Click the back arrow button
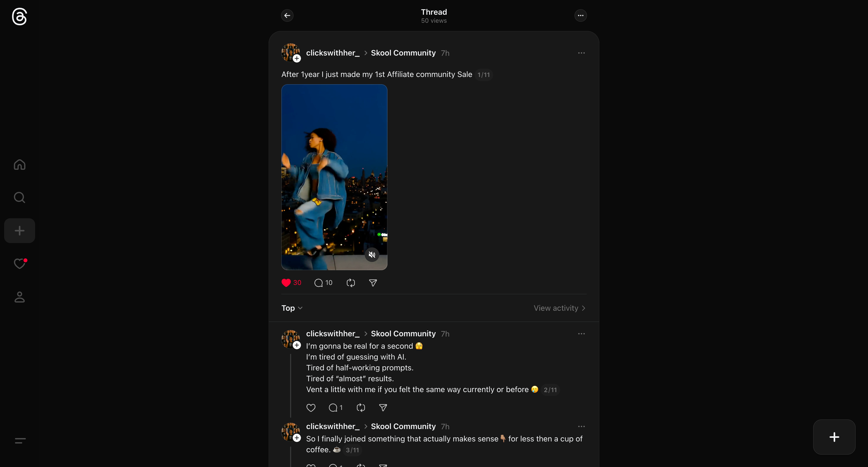The height and width of the screenshot is (467, 868). coord(287,15)
